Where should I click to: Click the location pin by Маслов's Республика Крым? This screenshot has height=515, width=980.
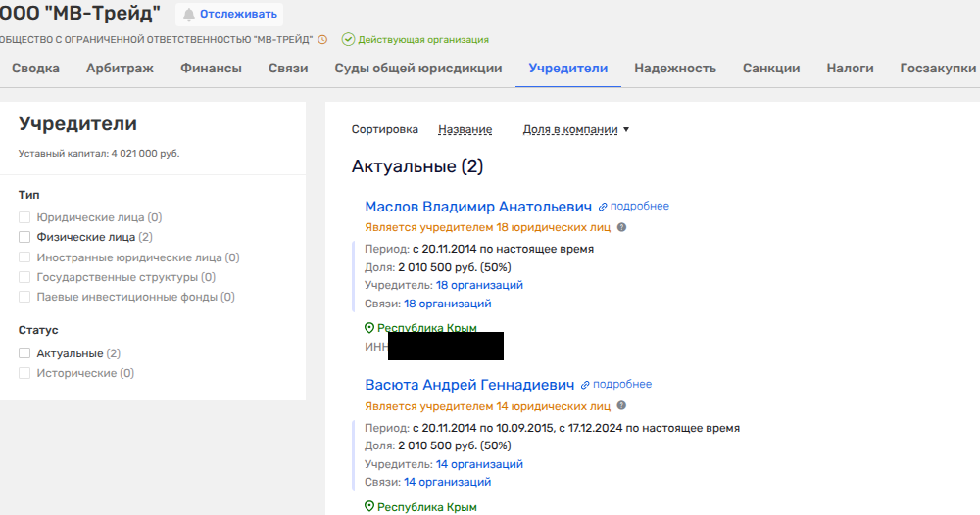click(x=369, y=328)
